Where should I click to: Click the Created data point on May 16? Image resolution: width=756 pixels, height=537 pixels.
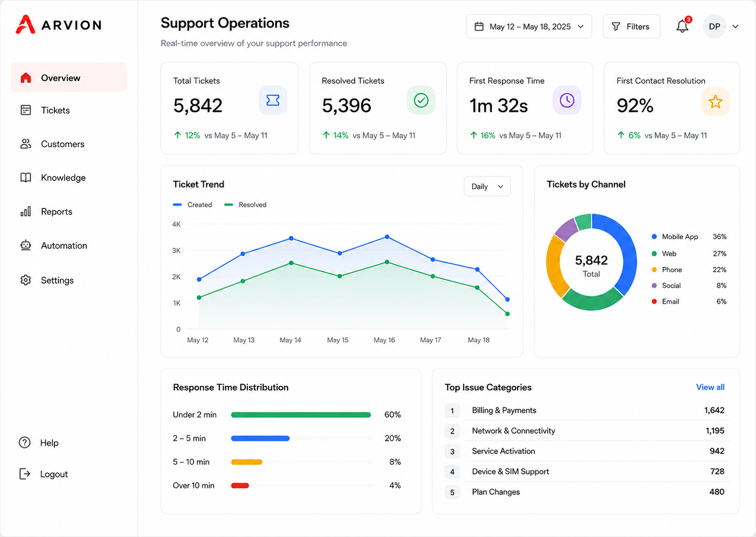pyautogui.click(x=387, y=237)
